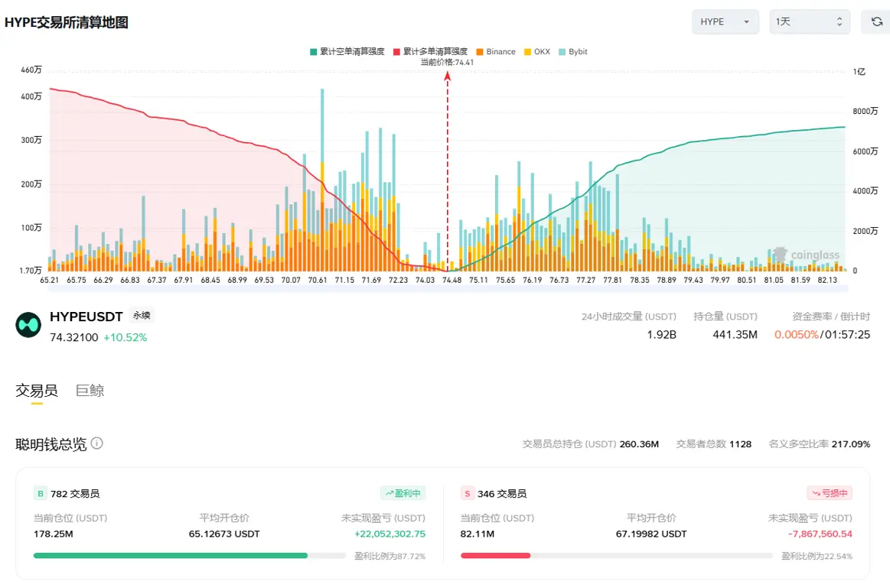
Task: Click the 1.92B 24h volume value
Action: (x=661, y=335)
